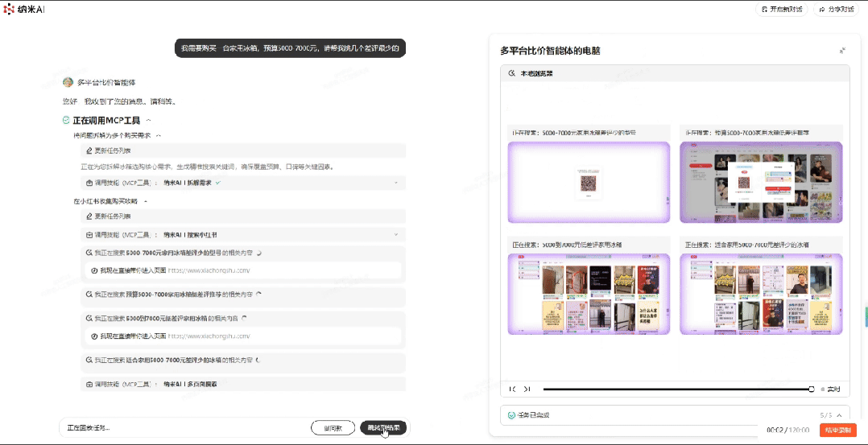Click the green check icon beside 任务已完成
The image size is (868, 445).
click(511, 415)
